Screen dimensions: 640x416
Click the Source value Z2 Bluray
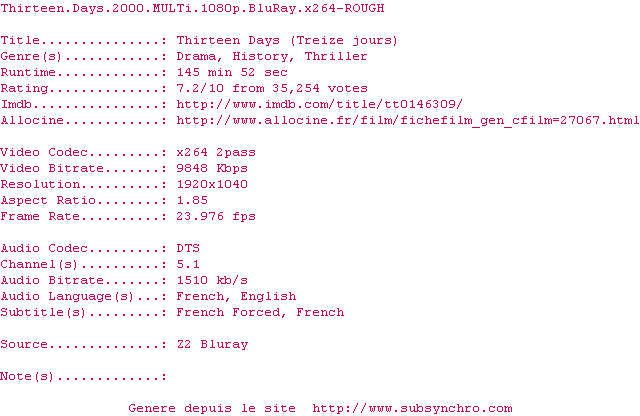coord(212,345)
